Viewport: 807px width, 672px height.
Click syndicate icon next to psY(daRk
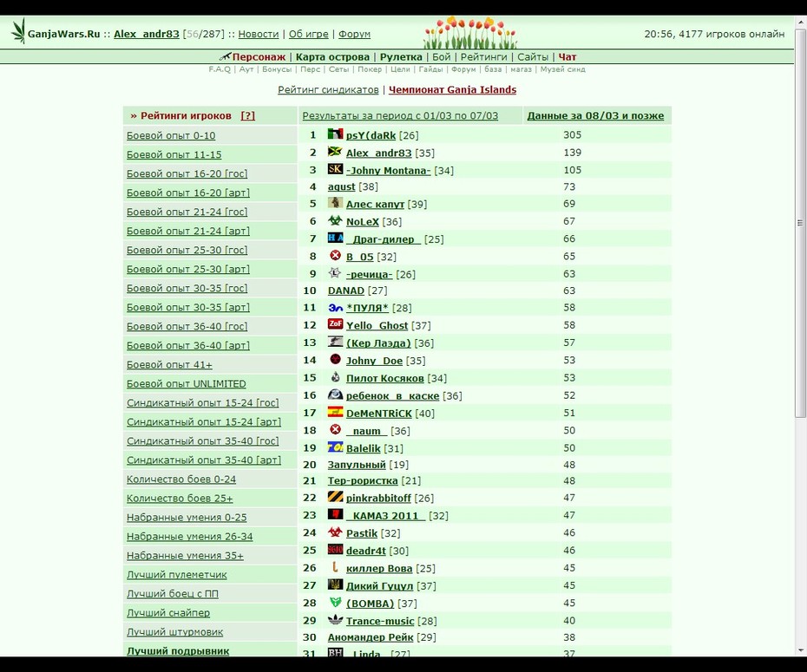335,134
